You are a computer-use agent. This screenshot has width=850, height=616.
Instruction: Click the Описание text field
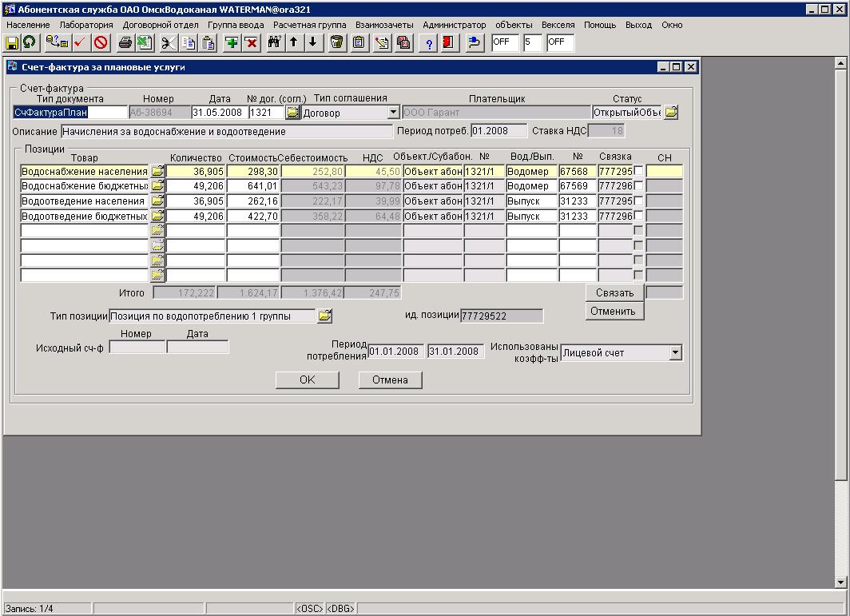click(x=226, y=131)
